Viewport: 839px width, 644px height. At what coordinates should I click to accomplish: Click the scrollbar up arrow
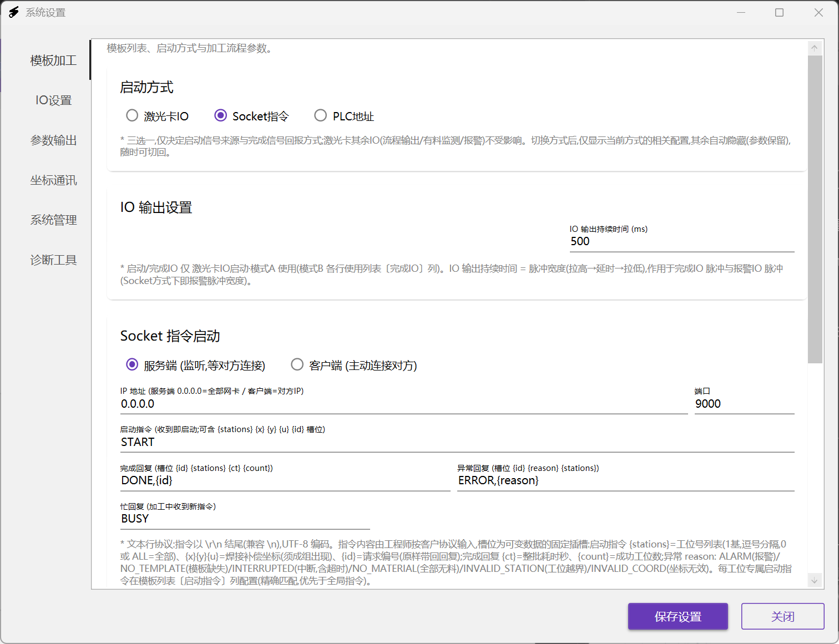815,48
